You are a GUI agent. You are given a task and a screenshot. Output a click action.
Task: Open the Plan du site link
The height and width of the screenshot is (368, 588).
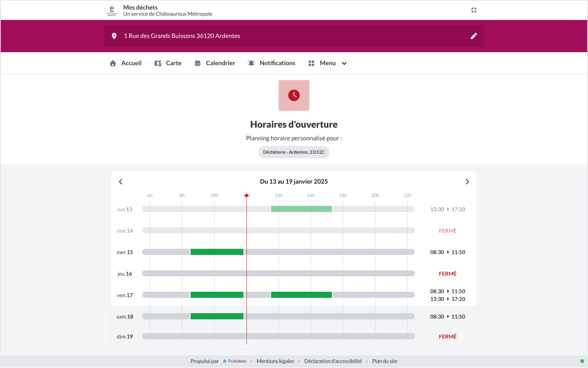pyautogui.click(x=385, y=361)
